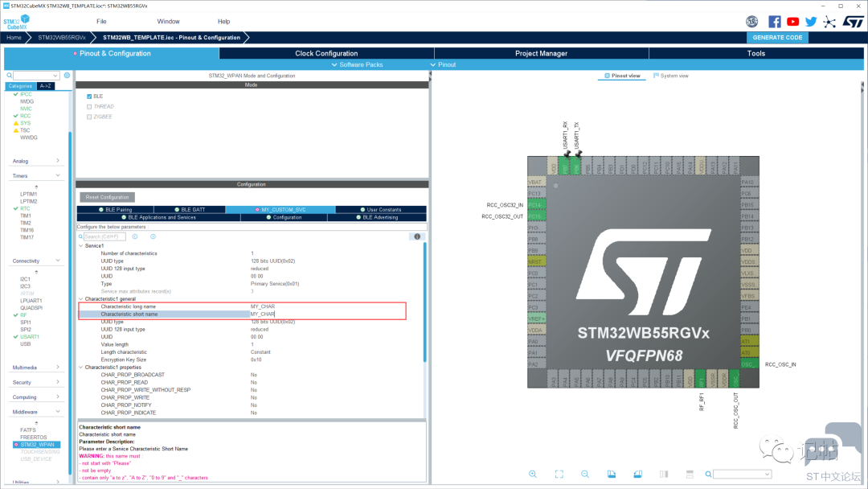
Task: Toggle the BLE checkbox
Action: point(89,97)
